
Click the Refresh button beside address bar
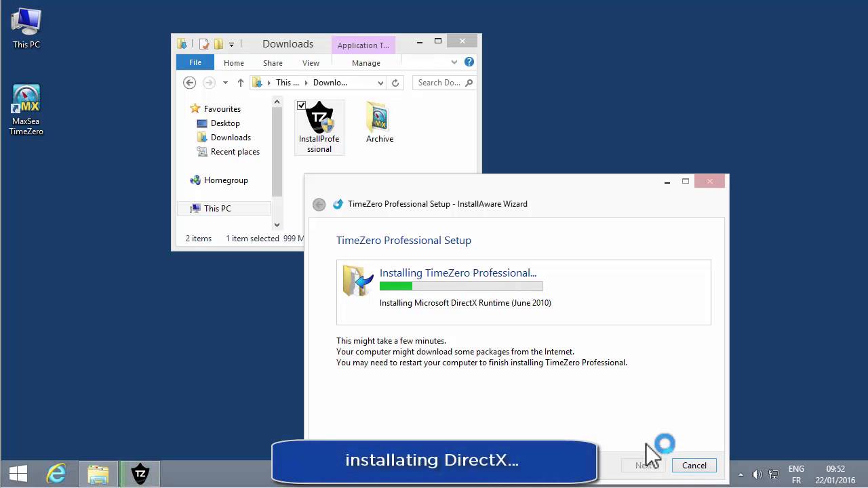point(395,83)
